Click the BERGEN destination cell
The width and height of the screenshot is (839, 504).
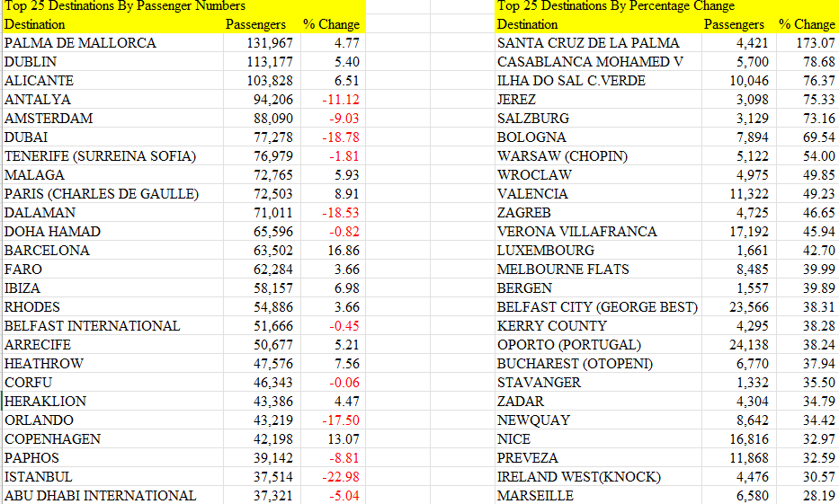(x=598, y=288)
